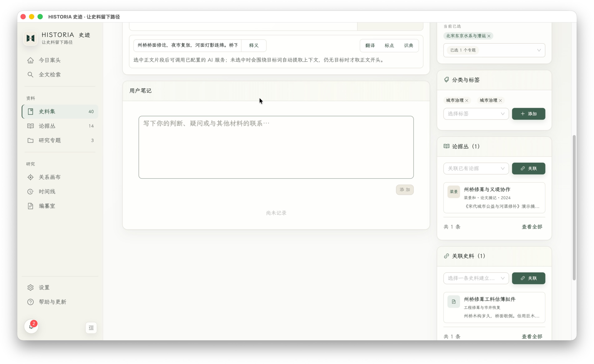This screenshot has width=594, height=364.
Task: Click the 释义 button
Action: 254,46
